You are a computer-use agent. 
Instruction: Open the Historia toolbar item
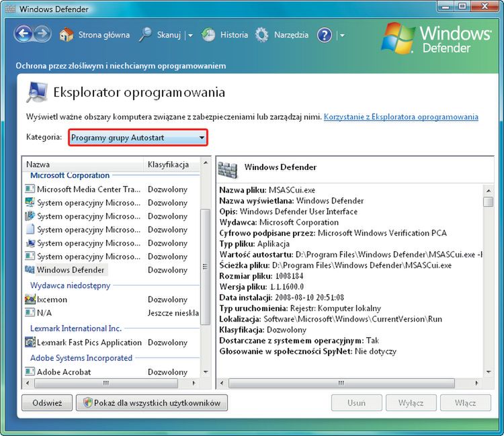click(234, 35)
